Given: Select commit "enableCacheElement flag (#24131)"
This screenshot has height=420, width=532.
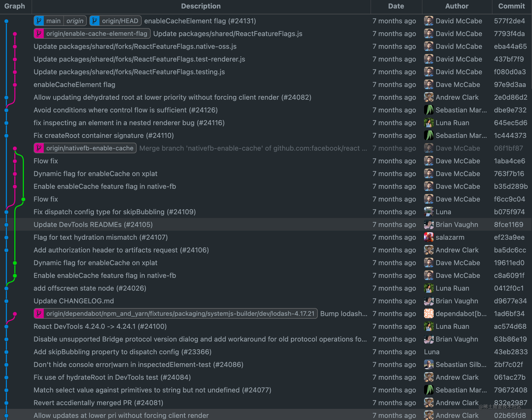Looking at the screenshot, I should (x=200, y=21).
